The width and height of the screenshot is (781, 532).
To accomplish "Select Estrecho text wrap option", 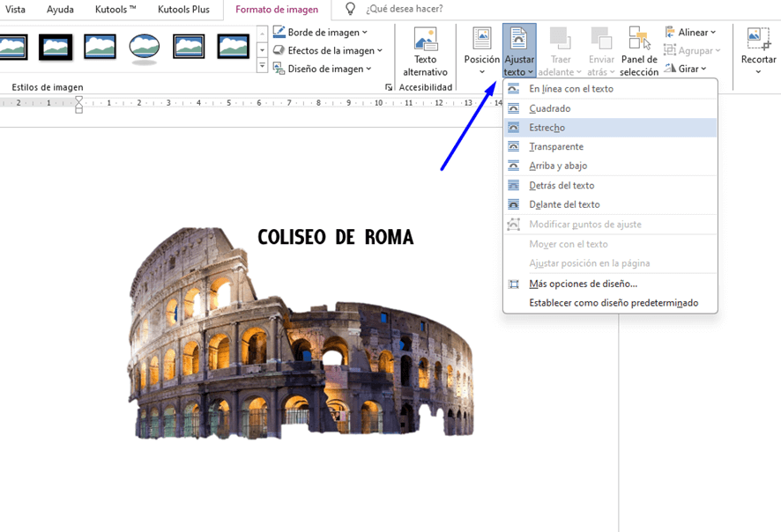I will (547, 128).
